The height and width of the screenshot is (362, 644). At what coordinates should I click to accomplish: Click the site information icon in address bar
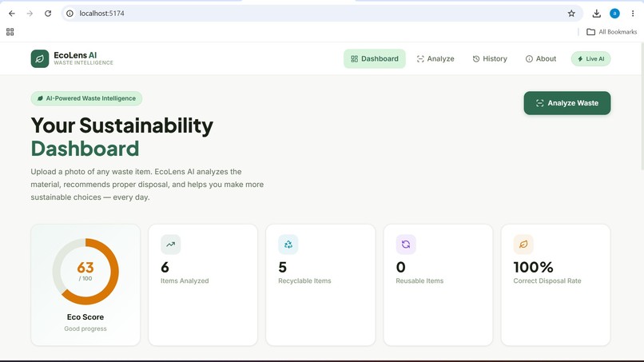coord(70,14)
